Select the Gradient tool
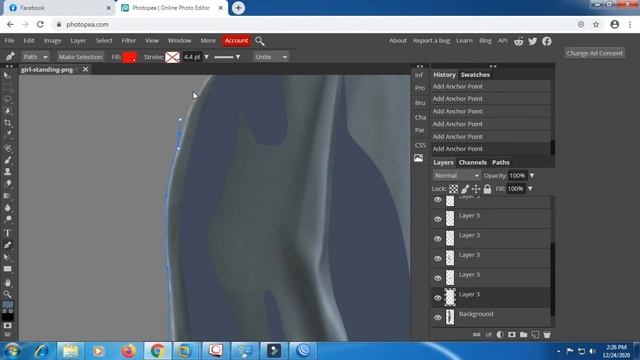The image size is (640, 360). point(7,196)
